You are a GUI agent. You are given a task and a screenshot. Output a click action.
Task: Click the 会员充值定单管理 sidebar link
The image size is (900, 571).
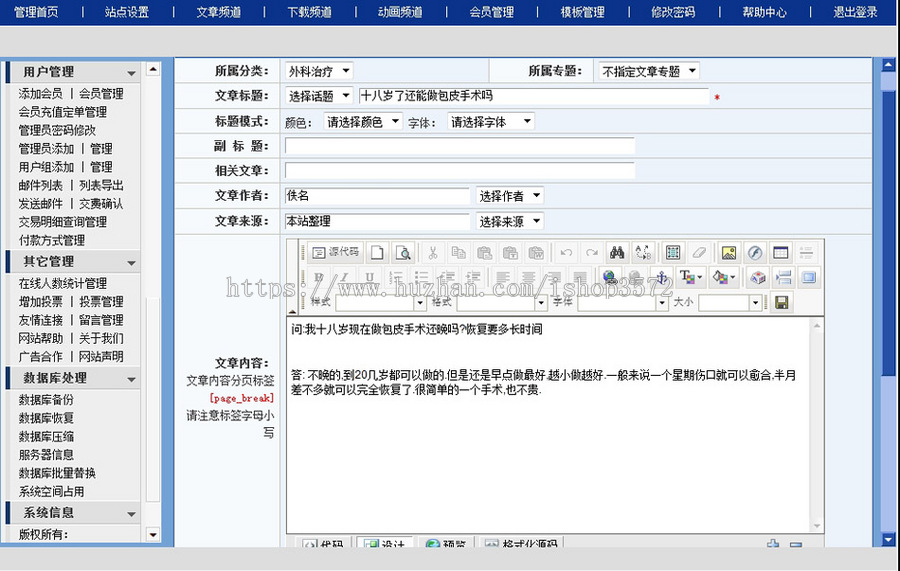coord(63,112)
